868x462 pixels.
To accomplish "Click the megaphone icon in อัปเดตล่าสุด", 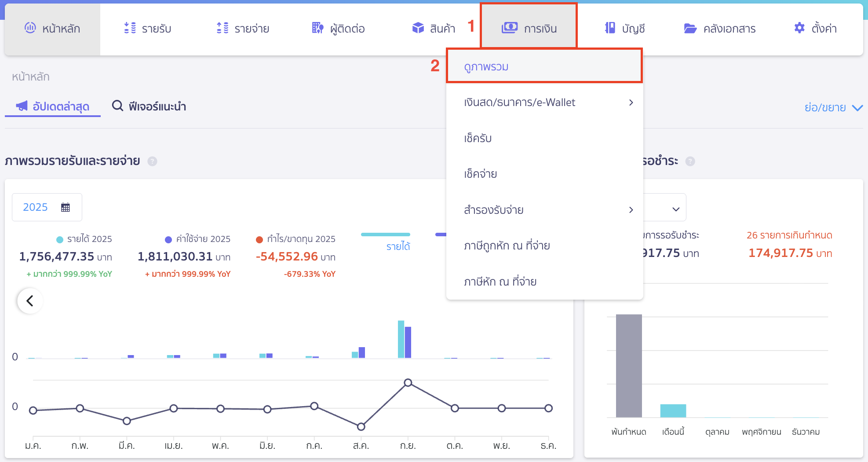I will click(x=22, y=106).
